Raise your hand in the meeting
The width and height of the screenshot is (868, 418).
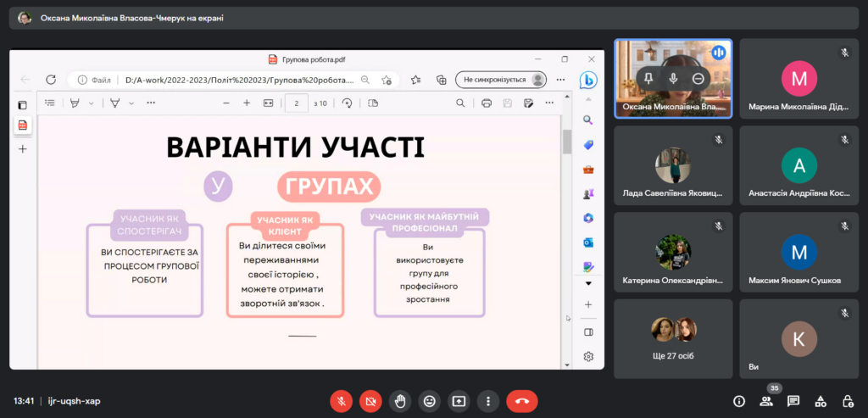coord(400,400)
